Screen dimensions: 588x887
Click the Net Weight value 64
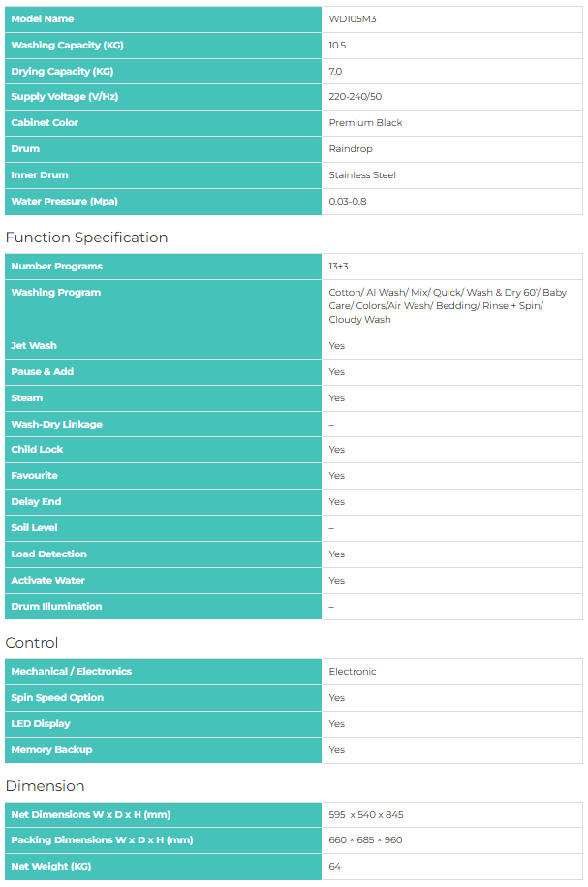coord(335,867)
